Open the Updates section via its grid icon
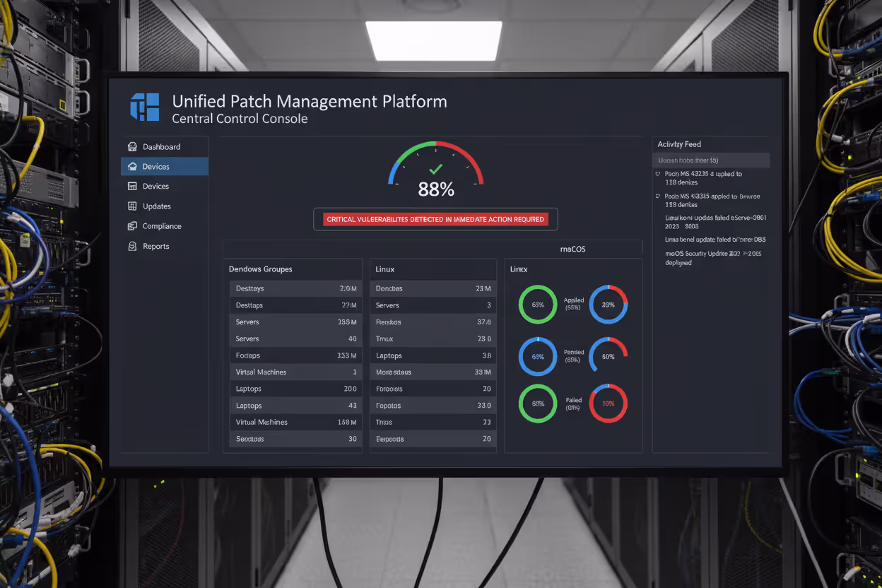 132,206
